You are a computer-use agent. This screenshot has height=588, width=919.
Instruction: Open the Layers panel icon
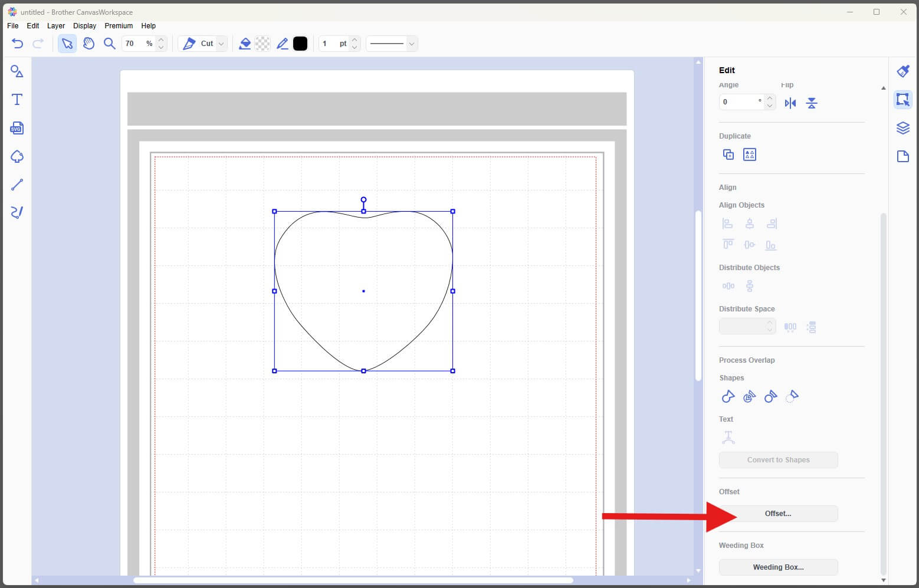click(903, 128)
